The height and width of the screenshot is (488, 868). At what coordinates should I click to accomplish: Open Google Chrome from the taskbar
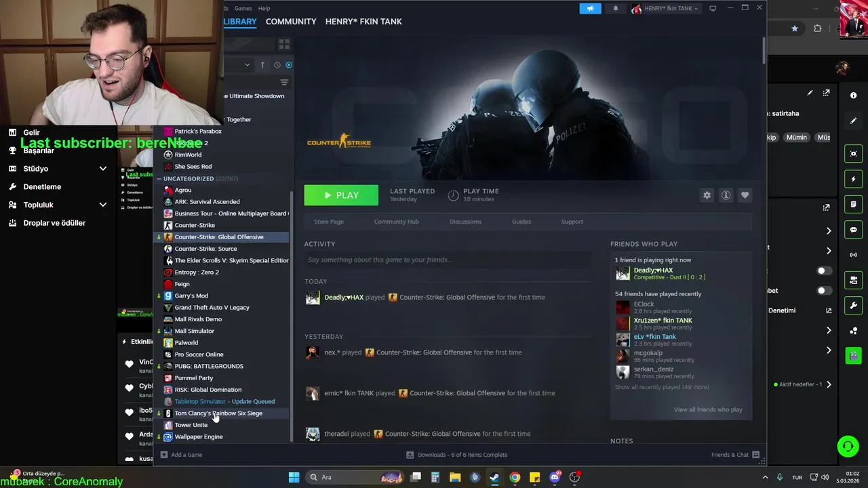(515, 477)
